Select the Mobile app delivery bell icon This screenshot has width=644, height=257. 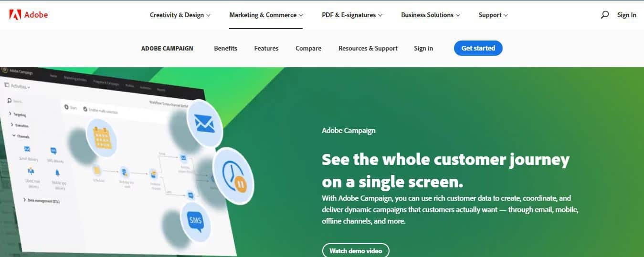tap(57, 174)
